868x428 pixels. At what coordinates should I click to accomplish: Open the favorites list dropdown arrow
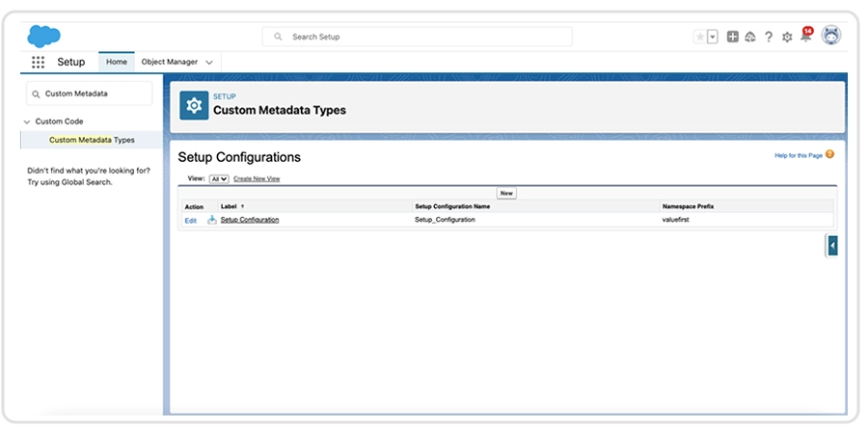click(713, 37)
